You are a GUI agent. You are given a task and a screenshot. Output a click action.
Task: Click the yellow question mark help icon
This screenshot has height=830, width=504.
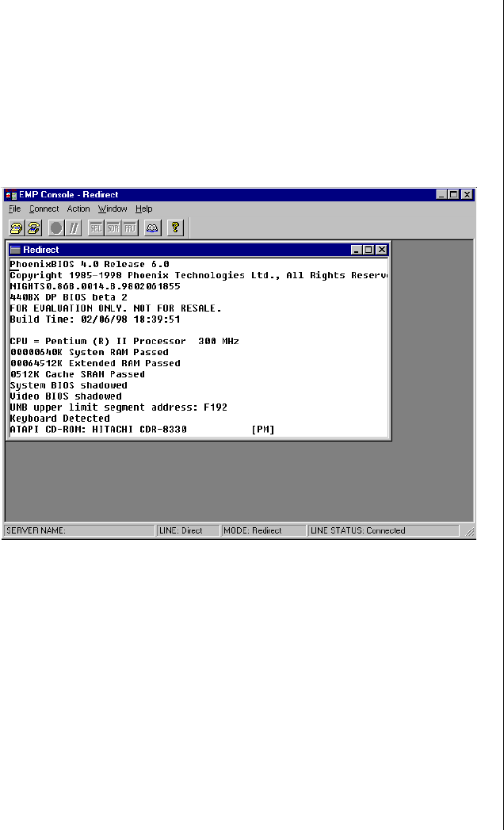[x=175, y=228]
